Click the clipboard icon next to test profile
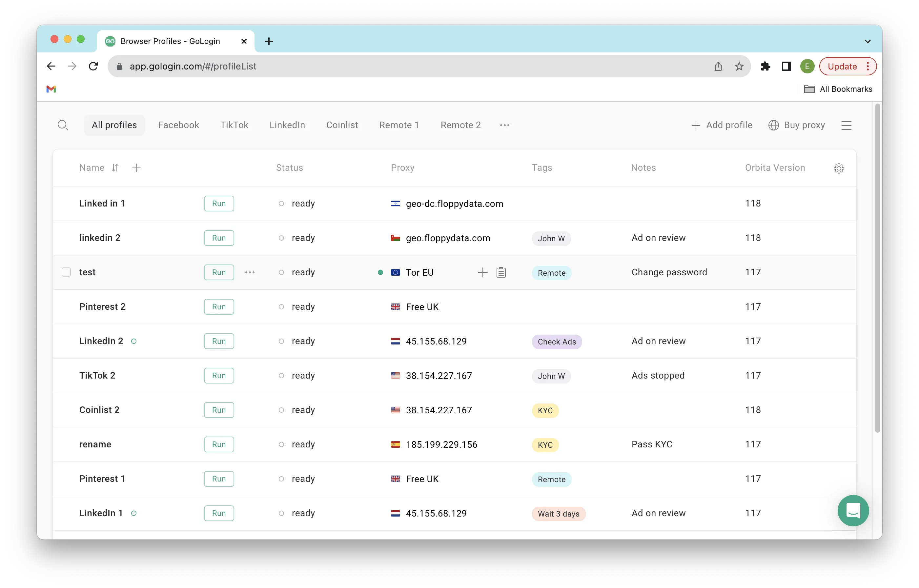This screenshot has height=588, width=919. click(x=501, y=271)
